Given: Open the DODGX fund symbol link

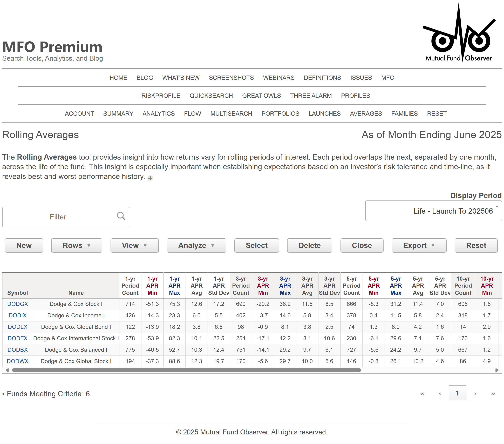Looking at the screenshot, I should pos(17,304).
